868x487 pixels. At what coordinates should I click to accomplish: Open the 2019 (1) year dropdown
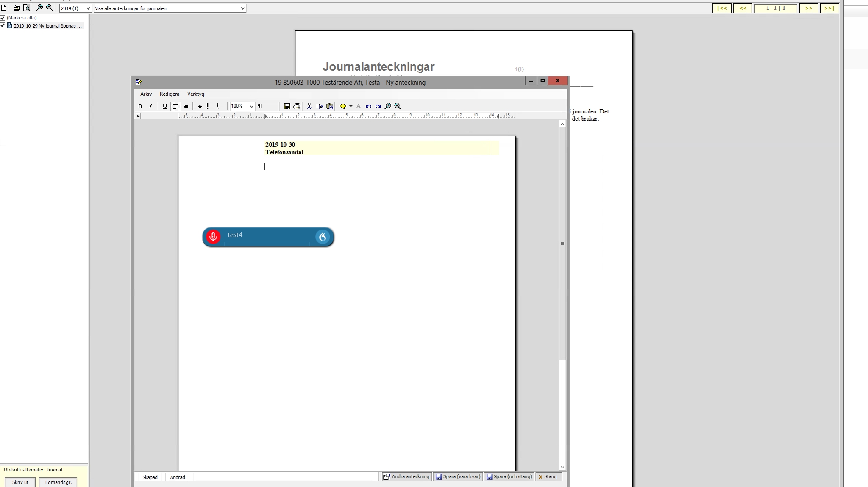click(x=88, y=8)
